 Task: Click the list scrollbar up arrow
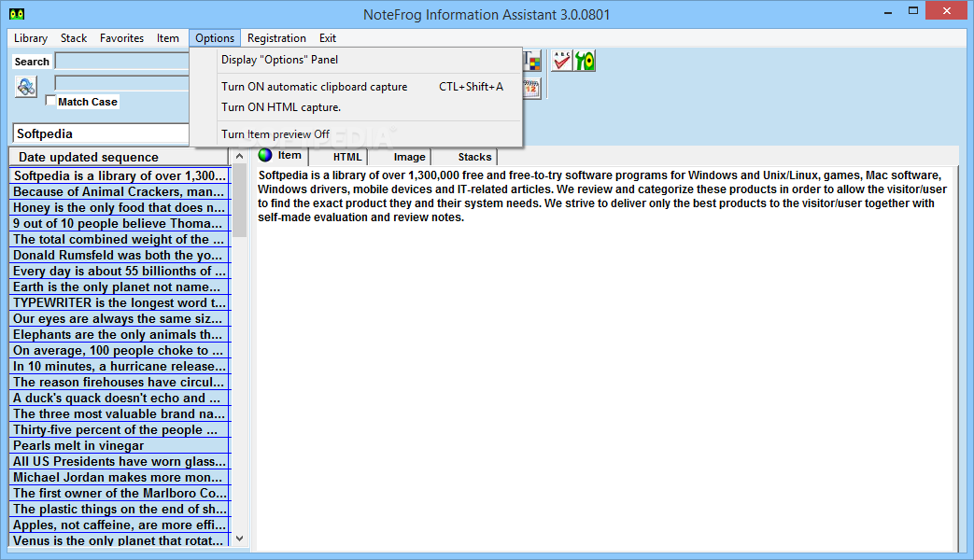[239, 157]
